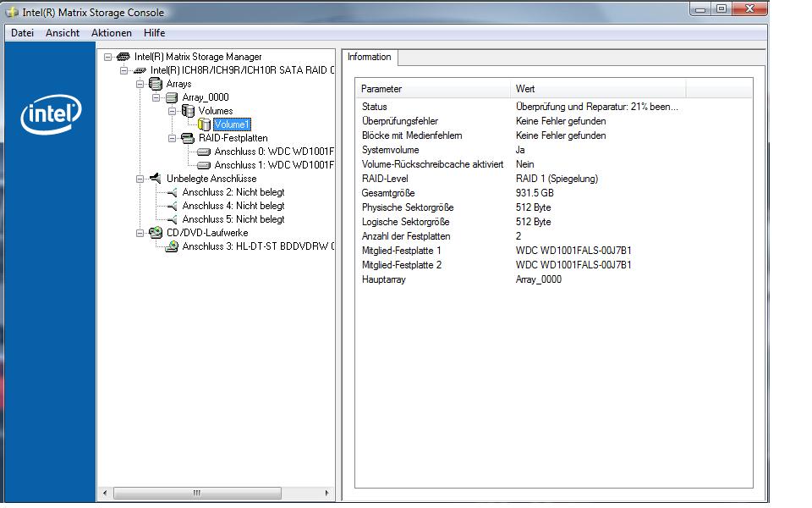This screenshot has height=508, width=812.
Task: Click the Array_0000 disk stack icon
Action: click(172, 97)
